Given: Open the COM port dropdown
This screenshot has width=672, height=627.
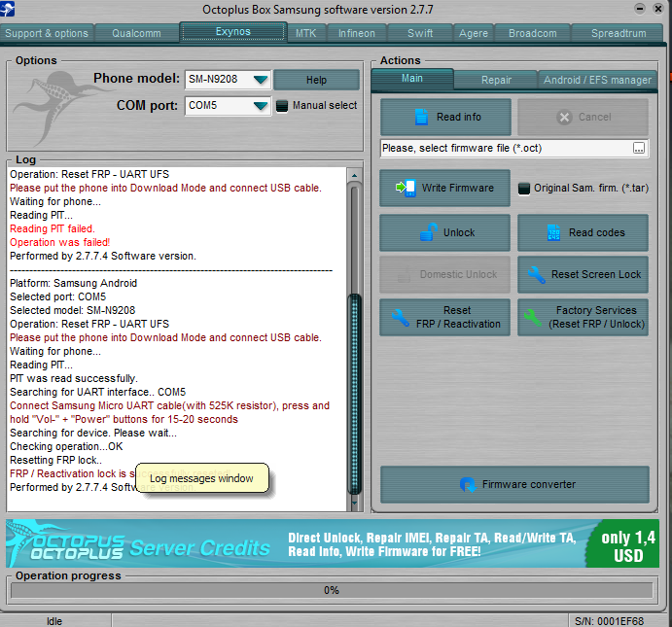Looking at the screenshot, I should click(261, 106).
